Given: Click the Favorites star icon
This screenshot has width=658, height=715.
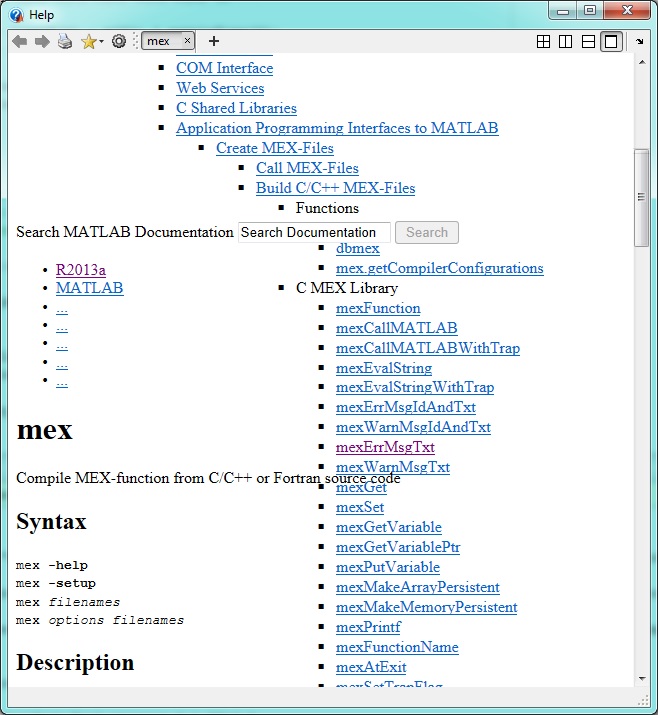Looking at the screenshot, I should click(x=88, y=41).
